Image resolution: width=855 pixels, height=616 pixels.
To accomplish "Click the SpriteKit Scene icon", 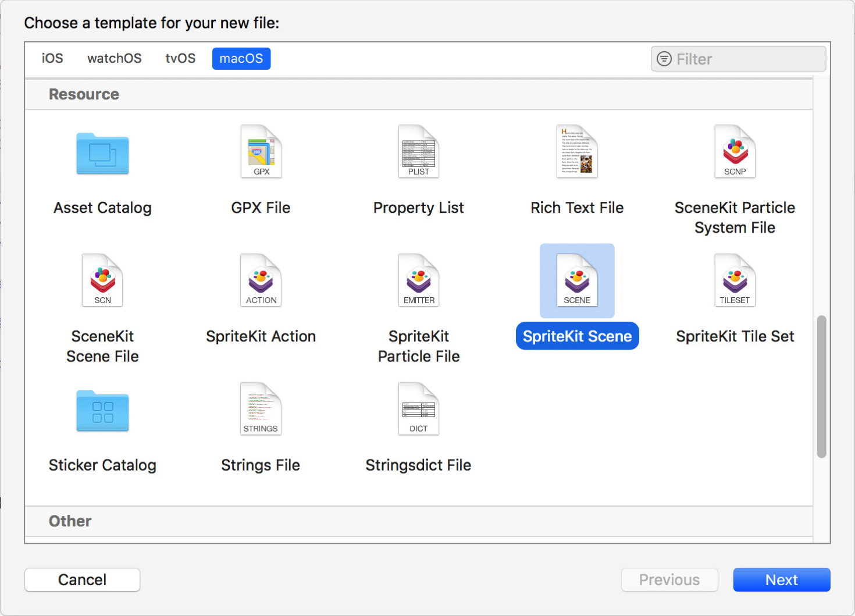I will [x=576, y=280].
